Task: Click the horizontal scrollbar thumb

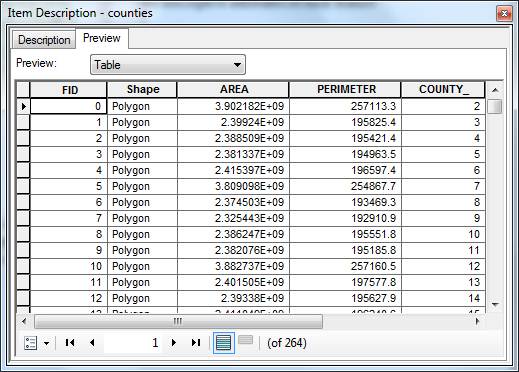Action: point(178,322)
